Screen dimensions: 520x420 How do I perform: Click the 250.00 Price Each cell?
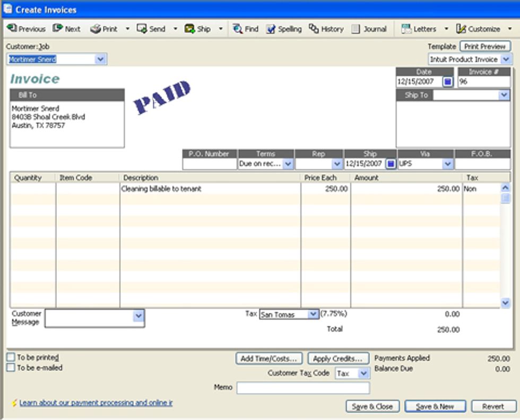coord(326,189)
